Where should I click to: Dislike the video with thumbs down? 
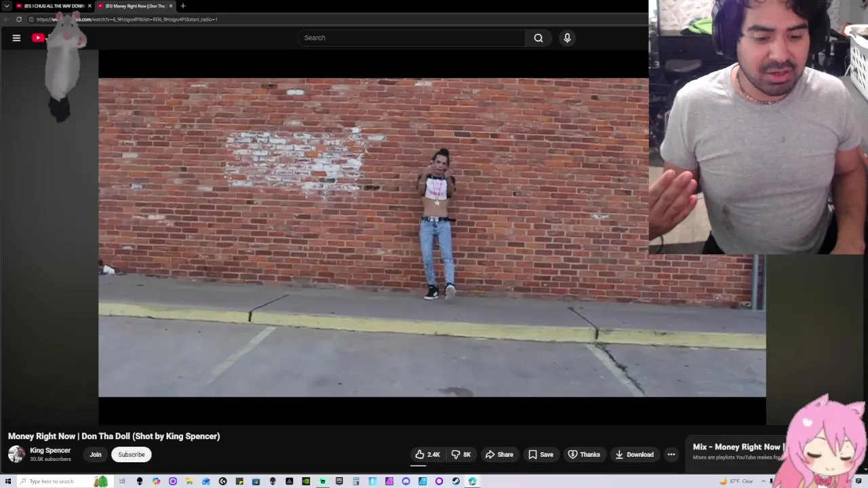(461, 455)
